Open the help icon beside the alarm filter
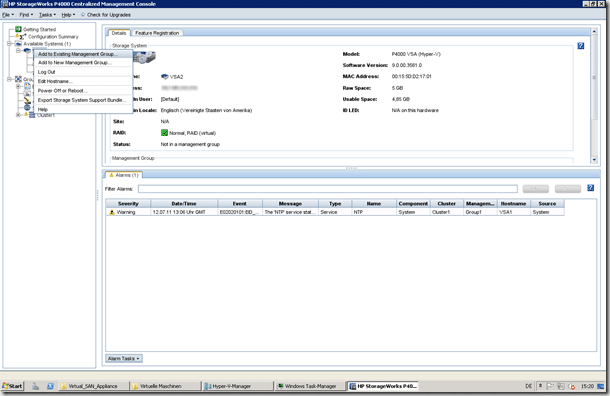This screenshot has height=396, width=610. [590, 188]
